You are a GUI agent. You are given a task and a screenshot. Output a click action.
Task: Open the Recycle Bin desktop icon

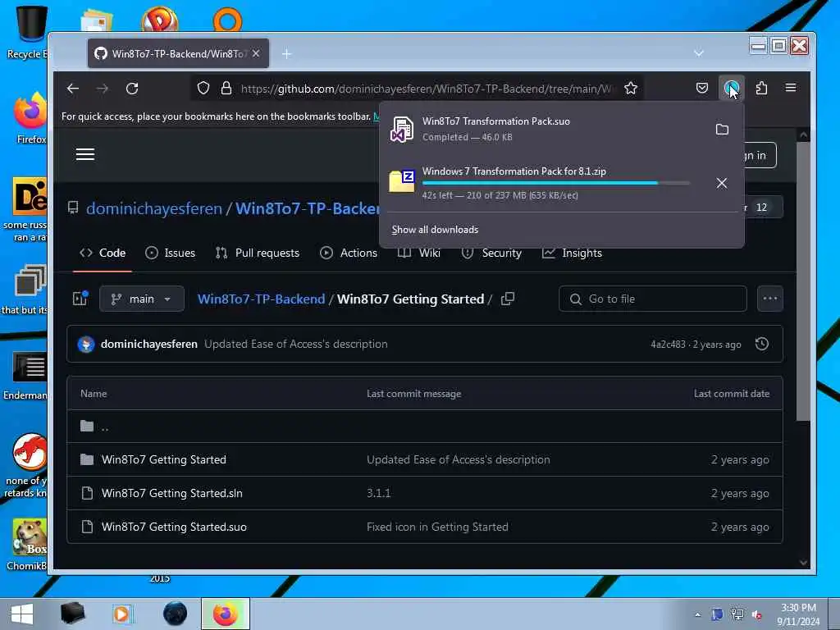[30, 32]
